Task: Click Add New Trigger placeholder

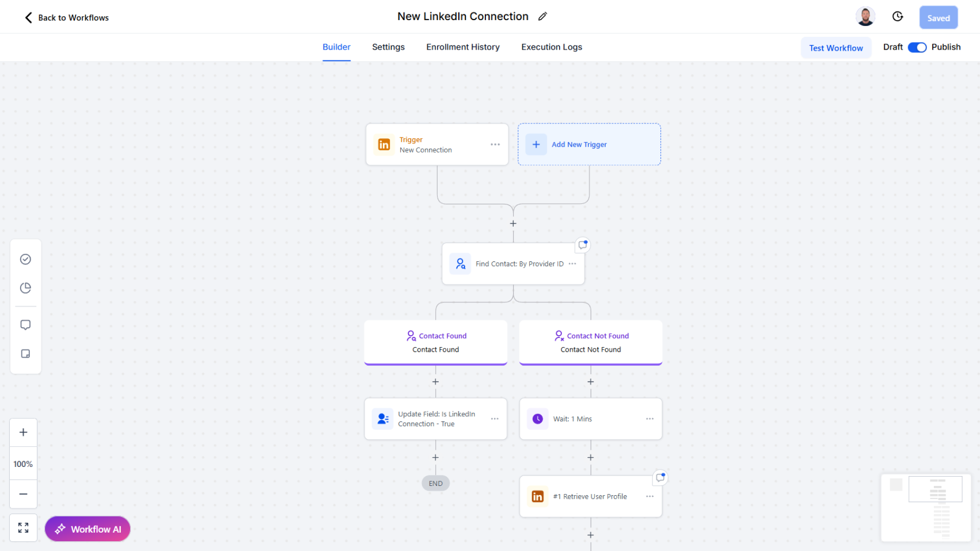Action: click(x=588, y=145)
